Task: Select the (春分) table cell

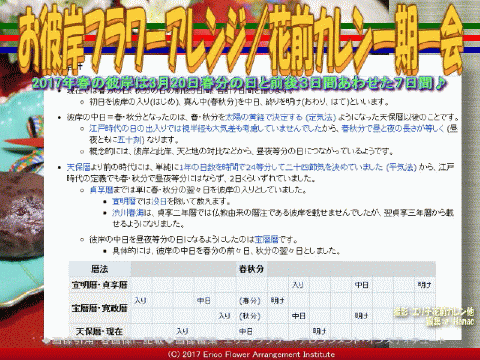Action: point(250,301)
